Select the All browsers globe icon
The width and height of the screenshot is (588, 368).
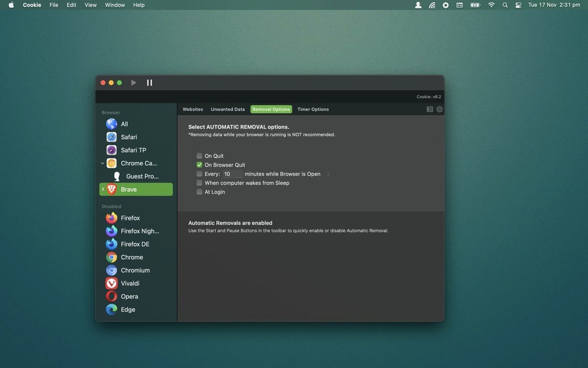click(112, 124)
